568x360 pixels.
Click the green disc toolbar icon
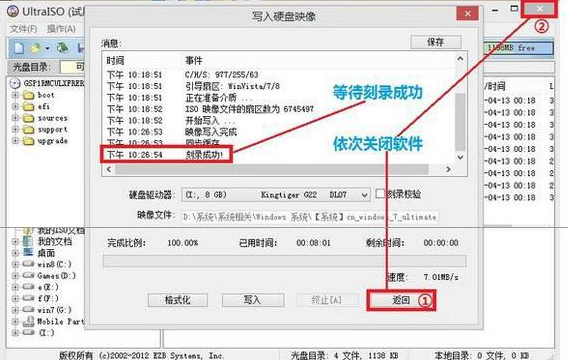[x=63, y=48]
